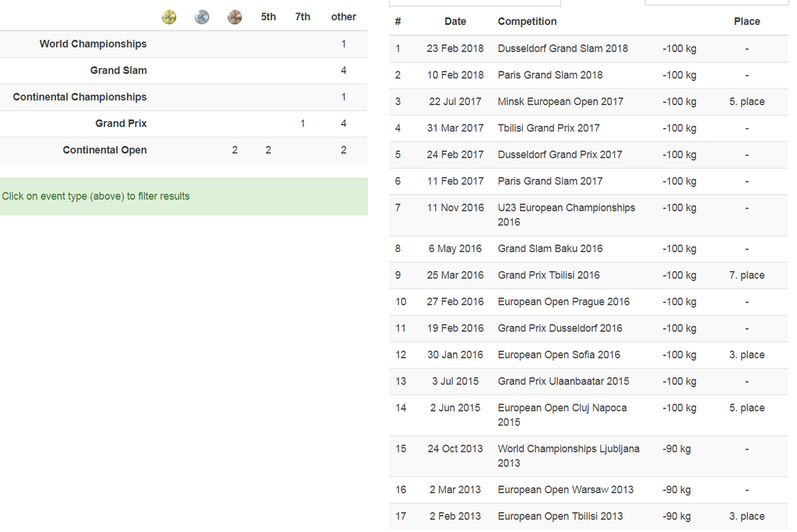Filter results by Grand Prix
The height and width of the screenshot is (532, 797).
(x=121, y=124)
